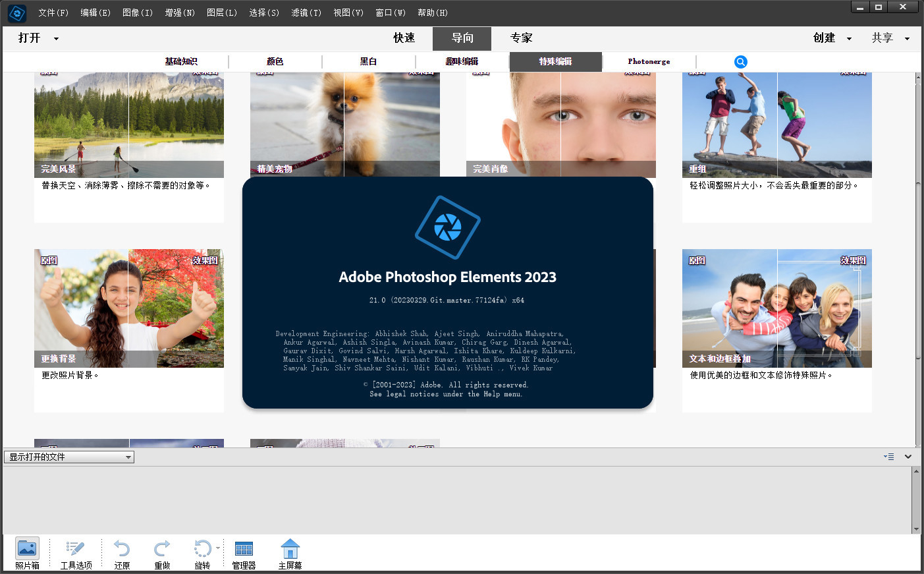Click the Redo (重做) icon
924x574 pixels.
(162, 554)
